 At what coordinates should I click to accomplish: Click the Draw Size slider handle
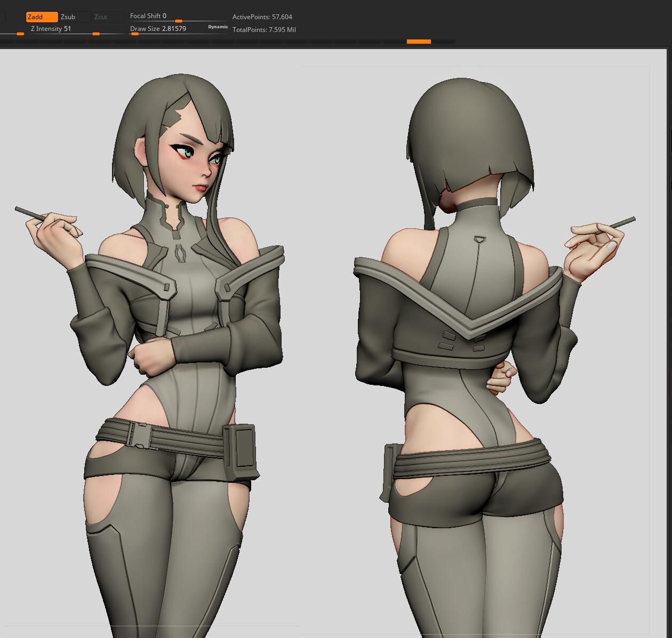point(135,34)
